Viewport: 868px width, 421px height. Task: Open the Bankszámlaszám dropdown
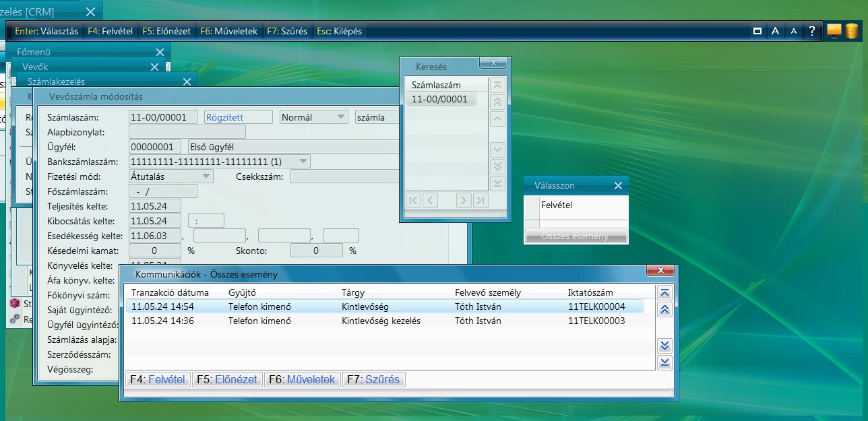303,162
